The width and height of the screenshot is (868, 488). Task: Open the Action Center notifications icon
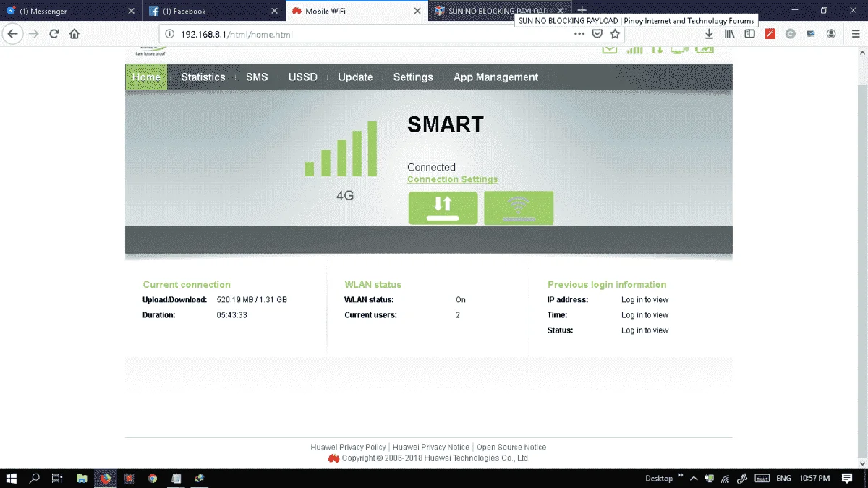click(x=847, y=478)
